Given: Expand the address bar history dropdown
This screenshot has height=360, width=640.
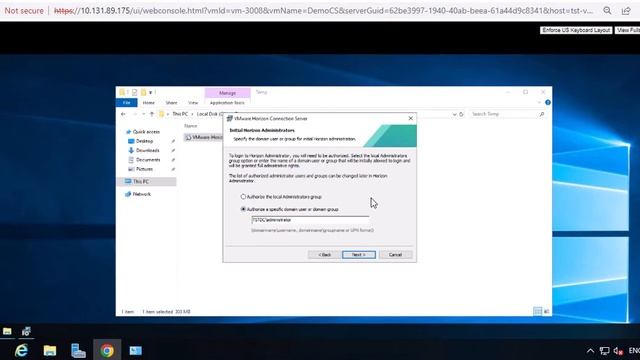Looking at the screenshot, I should click(454, 114).
